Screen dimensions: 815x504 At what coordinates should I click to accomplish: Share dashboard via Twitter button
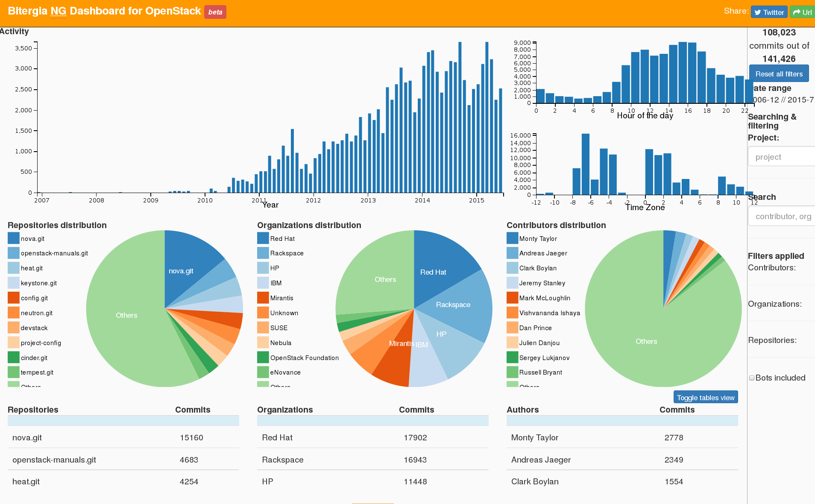coord(768,12)
